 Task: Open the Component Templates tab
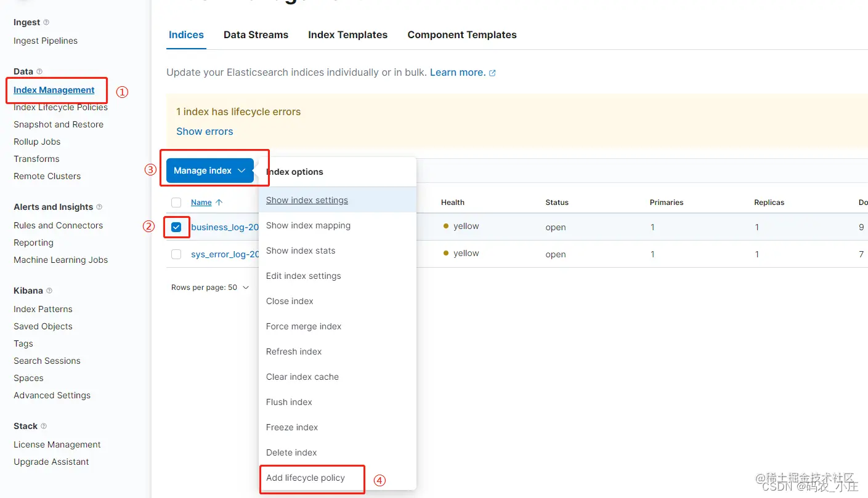pos(462,34)
